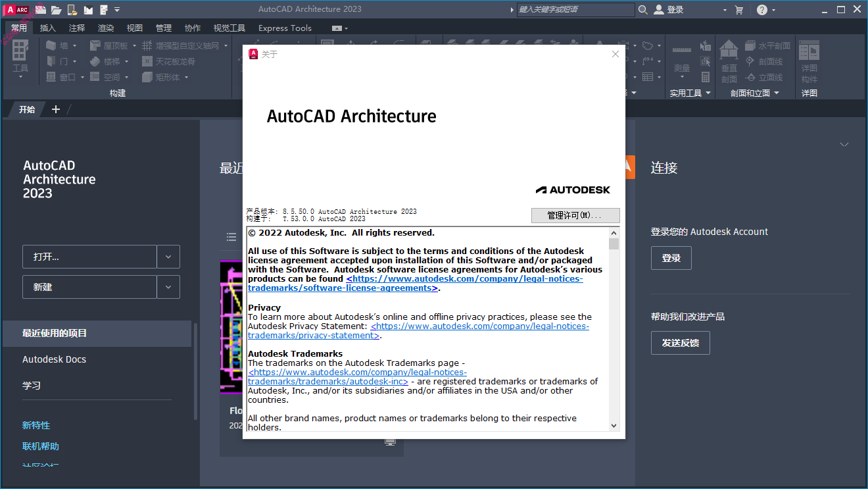The width and height of the screenshot is (868, 489).
Task: Select the 窗口 (Window) tool icon
Action: tap(51, 77)
